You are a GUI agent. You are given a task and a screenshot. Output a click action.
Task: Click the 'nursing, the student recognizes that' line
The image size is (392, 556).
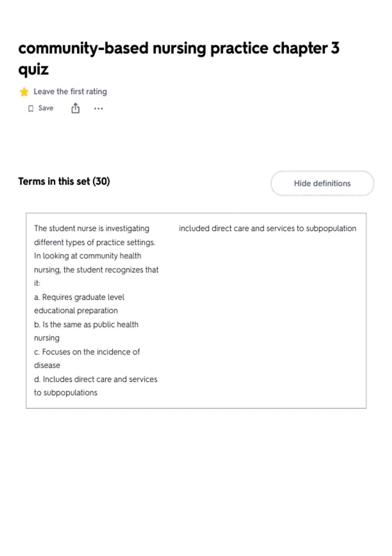[x=96, y=270]
